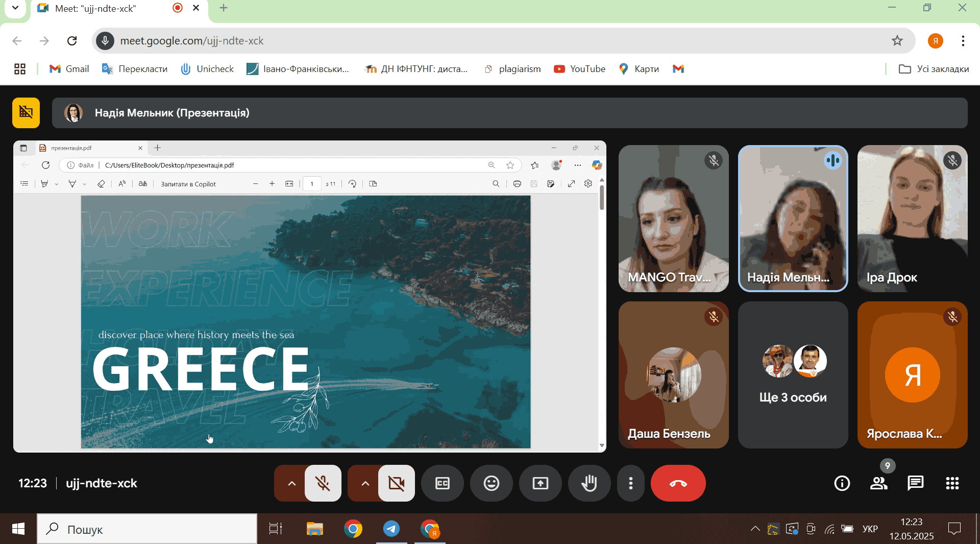This screenshot has height=544, width=980.
Task: Click shared PDF viewer vertical scrollbar
Action: point(602,198)
